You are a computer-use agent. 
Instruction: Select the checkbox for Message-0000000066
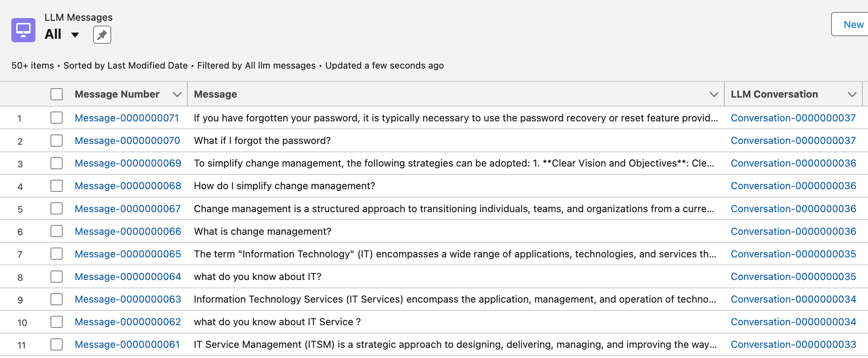pyautogui.click(x=57, y=231)
